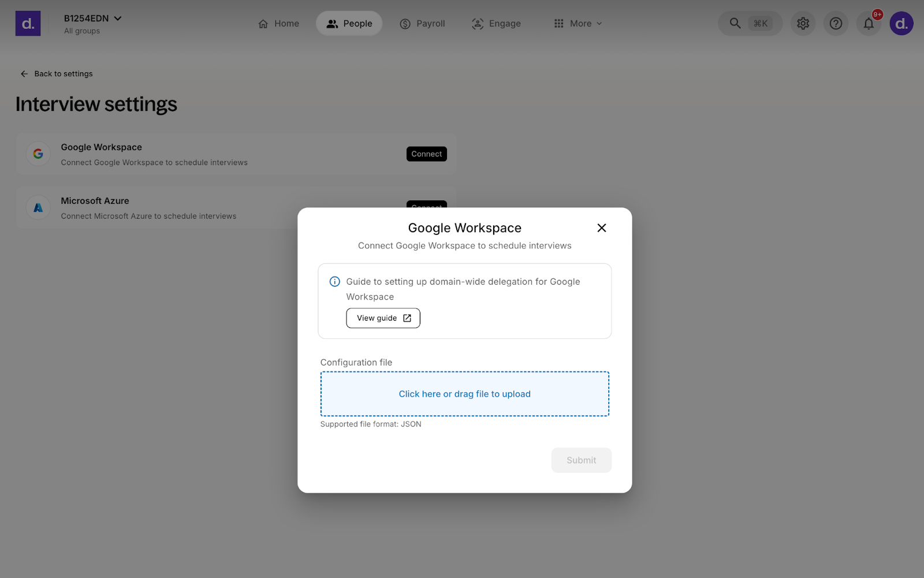Go back to settings

tap(57, 74)
